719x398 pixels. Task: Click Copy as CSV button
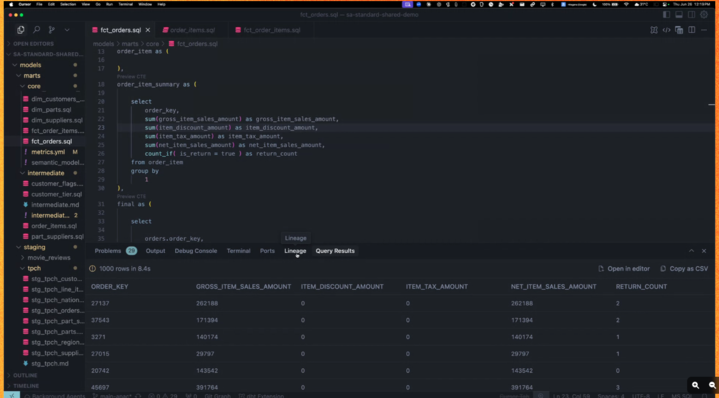point(684,269)
